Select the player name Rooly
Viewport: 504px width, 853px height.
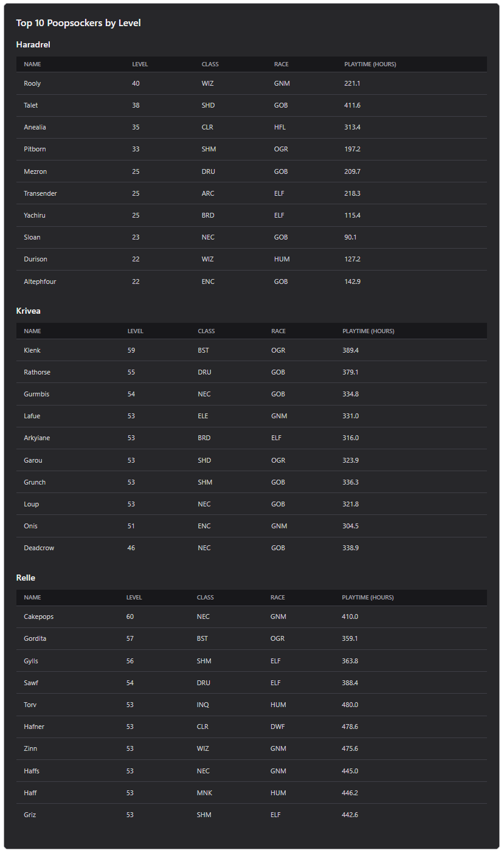(x=32, y=83)
